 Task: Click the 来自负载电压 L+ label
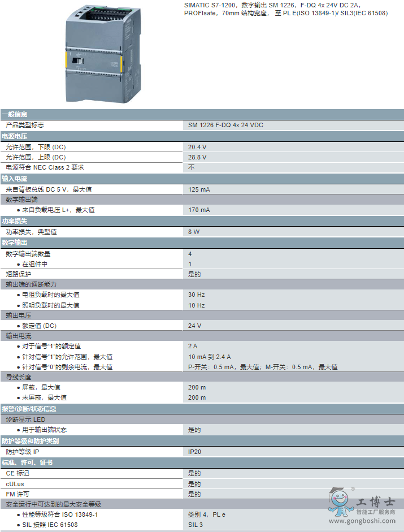click(x=58, y=210)
